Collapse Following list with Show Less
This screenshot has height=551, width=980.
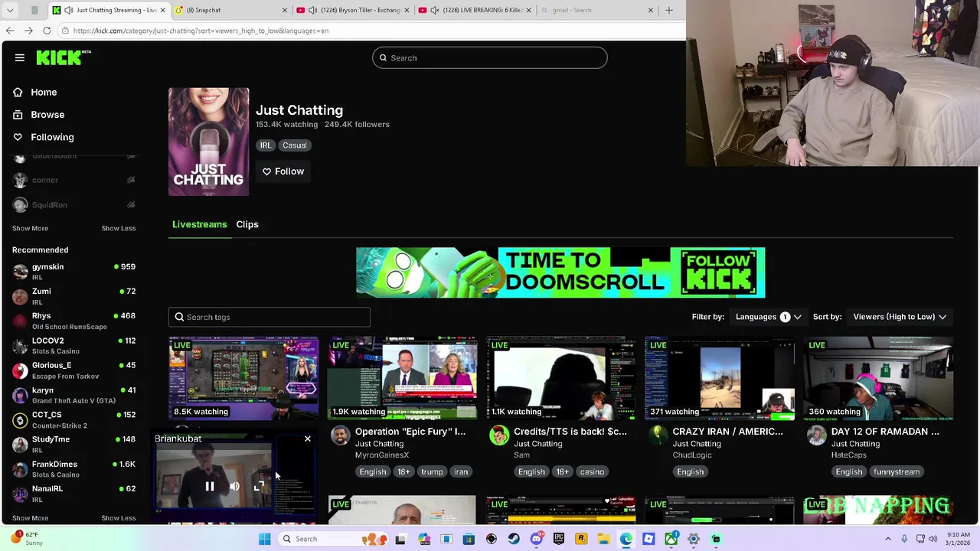[x=119, y=228]
